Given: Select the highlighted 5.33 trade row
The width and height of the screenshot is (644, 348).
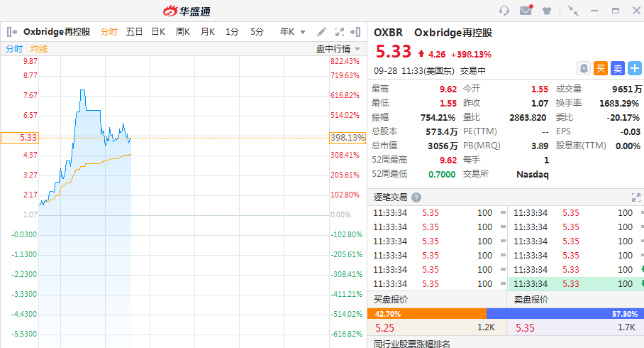Looking at the screenshot, I should pyautogui.click(x=576, y=284).
